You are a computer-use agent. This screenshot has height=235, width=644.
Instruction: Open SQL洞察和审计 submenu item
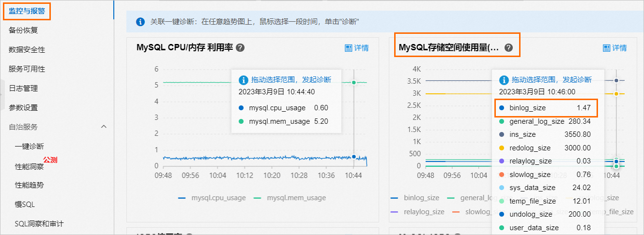click(39, 223)
